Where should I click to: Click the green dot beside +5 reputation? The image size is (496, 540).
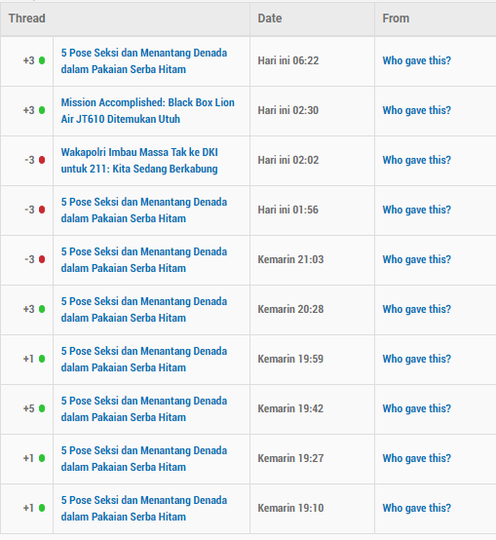[x=42, y=408]
